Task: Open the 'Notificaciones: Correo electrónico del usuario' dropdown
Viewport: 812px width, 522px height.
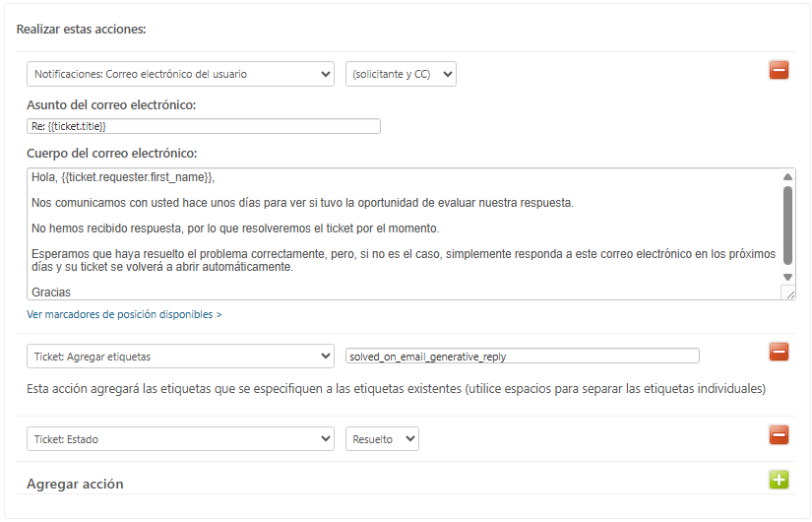Action: 180,74
